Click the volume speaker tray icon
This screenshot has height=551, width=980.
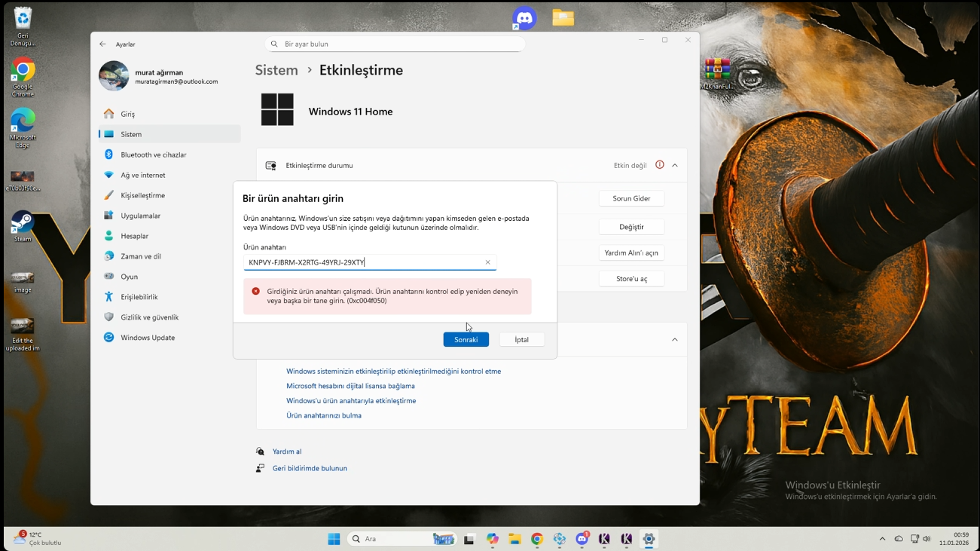coord(927,539)
